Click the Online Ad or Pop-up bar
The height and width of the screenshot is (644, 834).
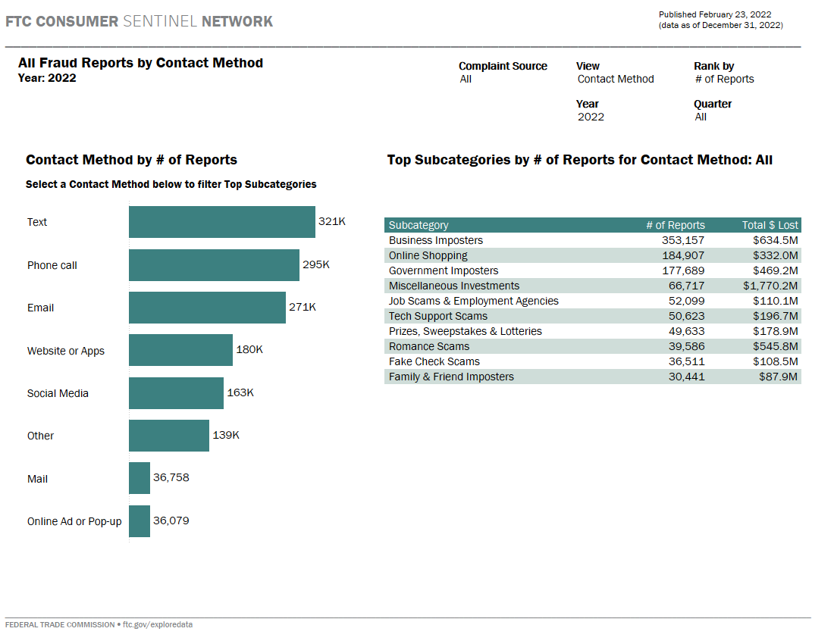(x=139, y=521)
